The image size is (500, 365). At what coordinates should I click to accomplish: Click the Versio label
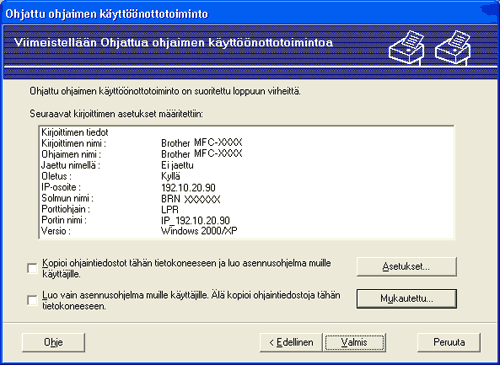pyautogui.click(x=56, y=231)
